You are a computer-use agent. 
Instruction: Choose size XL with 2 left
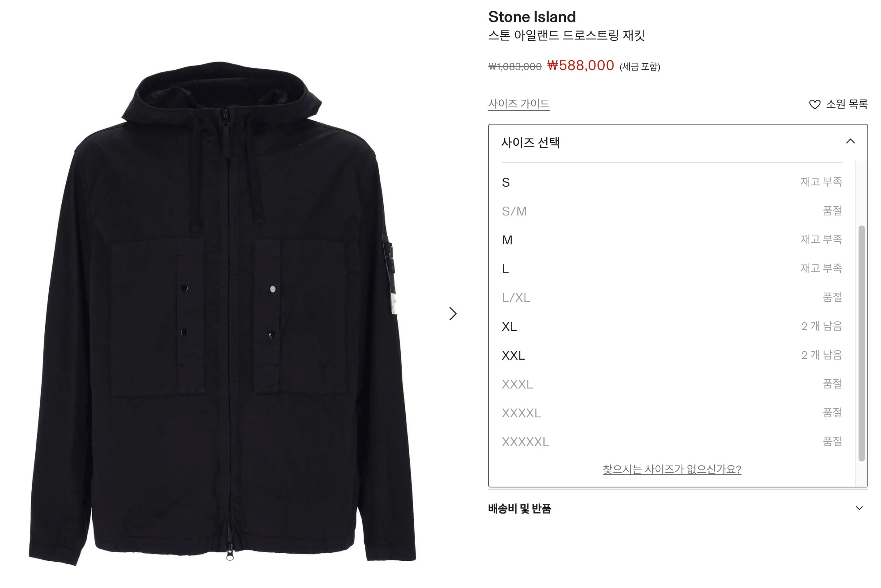click(x=672, y=326)
